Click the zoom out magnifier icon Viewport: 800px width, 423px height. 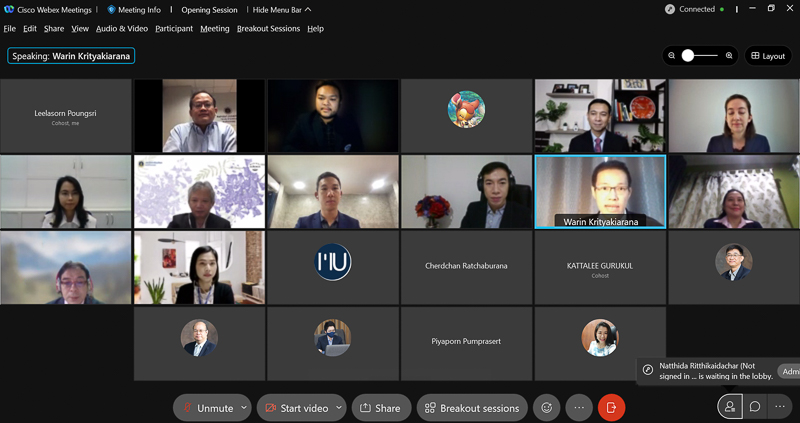click(671, 56)
